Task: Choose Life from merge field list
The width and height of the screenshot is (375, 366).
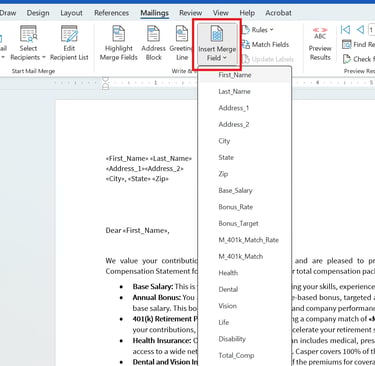Action: (245, 322)
